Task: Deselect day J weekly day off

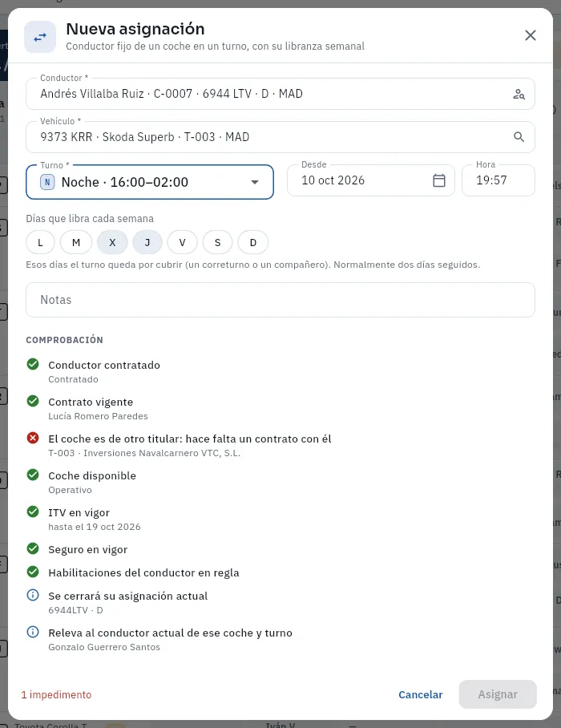Action: (x=147, y=242)
